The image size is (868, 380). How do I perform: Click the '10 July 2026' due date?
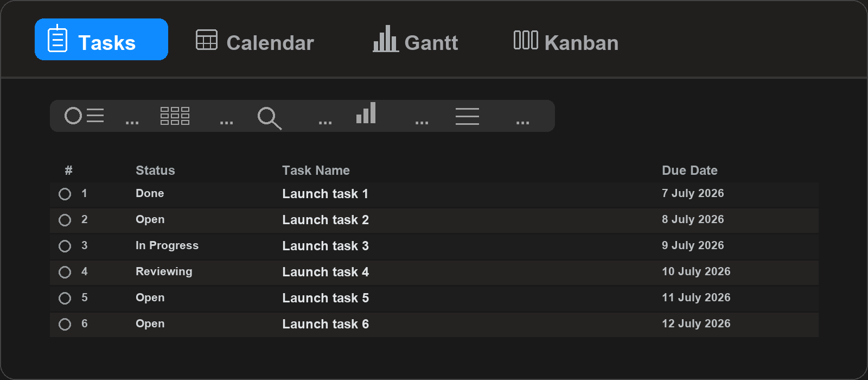[x=696, y=271]
